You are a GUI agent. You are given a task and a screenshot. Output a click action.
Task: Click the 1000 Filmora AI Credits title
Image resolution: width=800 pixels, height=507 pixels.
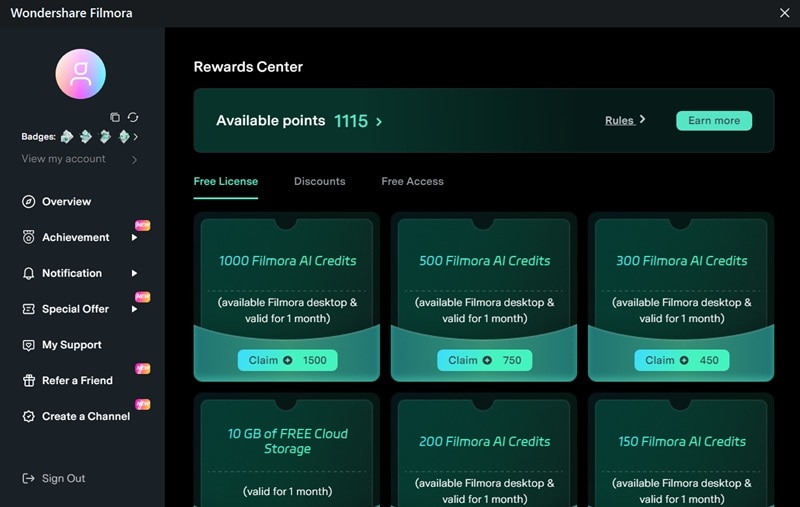click(287, 261)
